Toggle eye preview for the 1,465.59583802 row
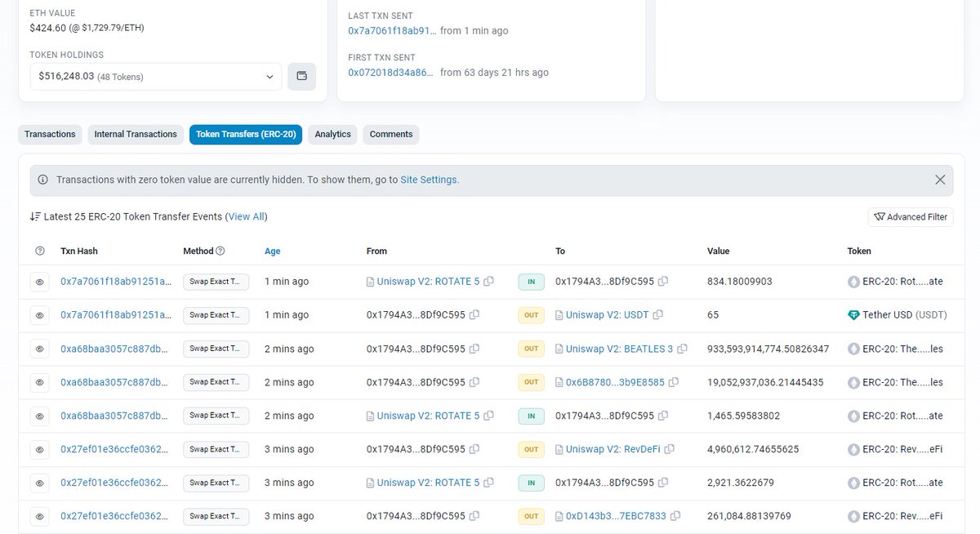Image resolution: width=980 pixels, height=534 pixels. coord(39,416)
